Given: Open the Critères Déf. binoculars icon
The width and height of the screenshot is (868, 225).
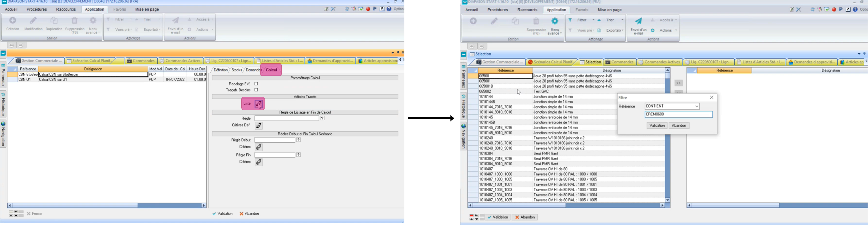Looking at the screenshot, I should [259, 126].
